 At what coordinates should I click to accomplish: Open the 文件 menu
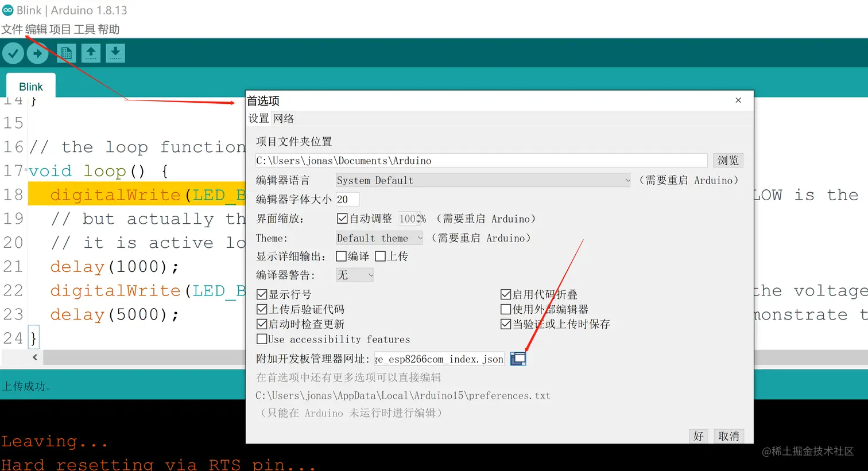12,29
